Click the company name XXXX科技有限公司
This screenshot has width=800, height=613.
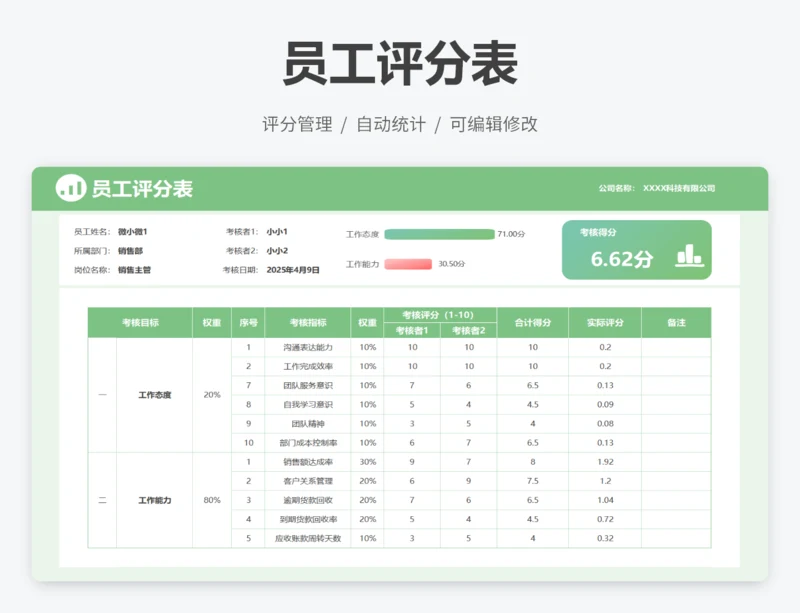(679, 188)
